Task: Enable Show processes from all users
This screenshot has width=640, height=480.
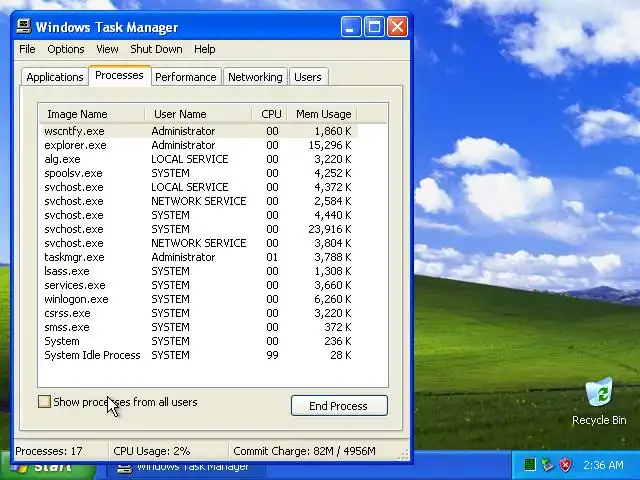Action: coord(44,402)
